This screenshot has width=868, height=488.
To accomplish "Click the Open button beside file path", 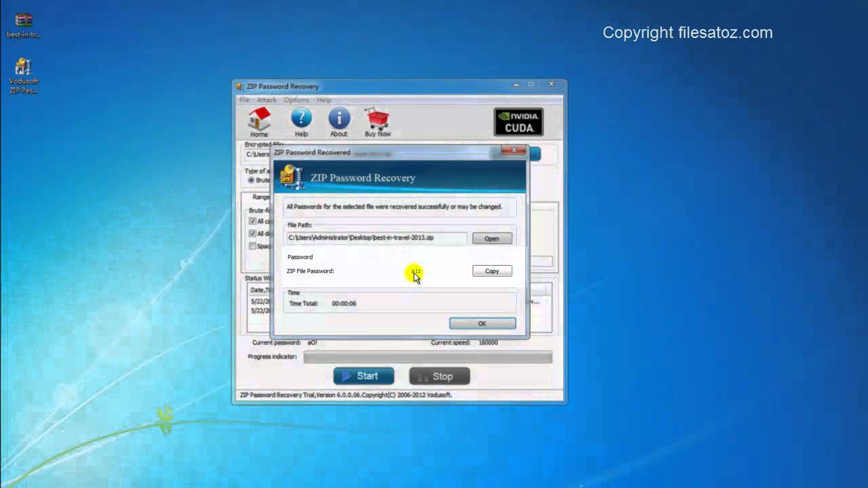I will (x=492, y=239).
